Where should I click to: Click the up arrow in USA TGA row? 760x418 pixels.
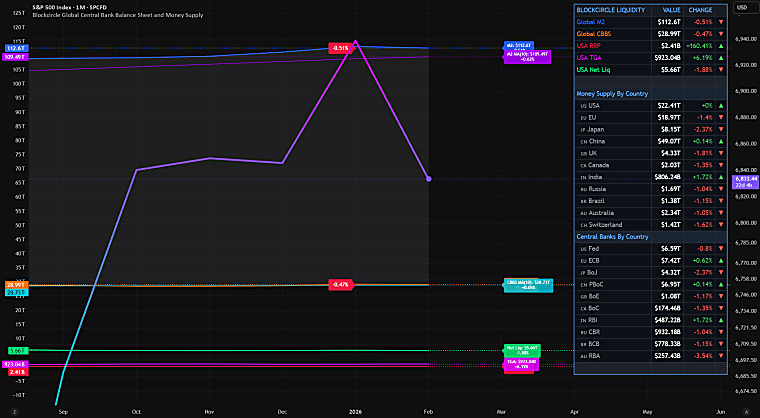(x=721, y=58)
